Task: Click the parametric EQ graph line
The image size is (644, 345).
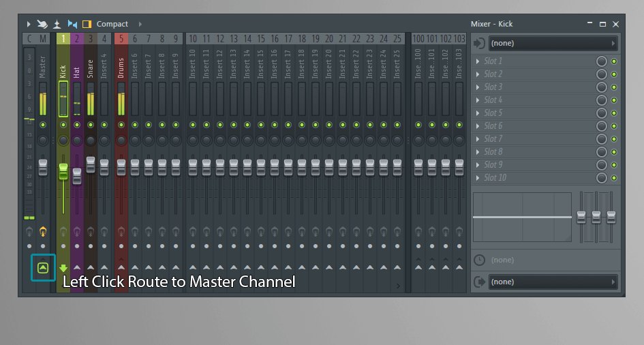Action: [522, 217]
